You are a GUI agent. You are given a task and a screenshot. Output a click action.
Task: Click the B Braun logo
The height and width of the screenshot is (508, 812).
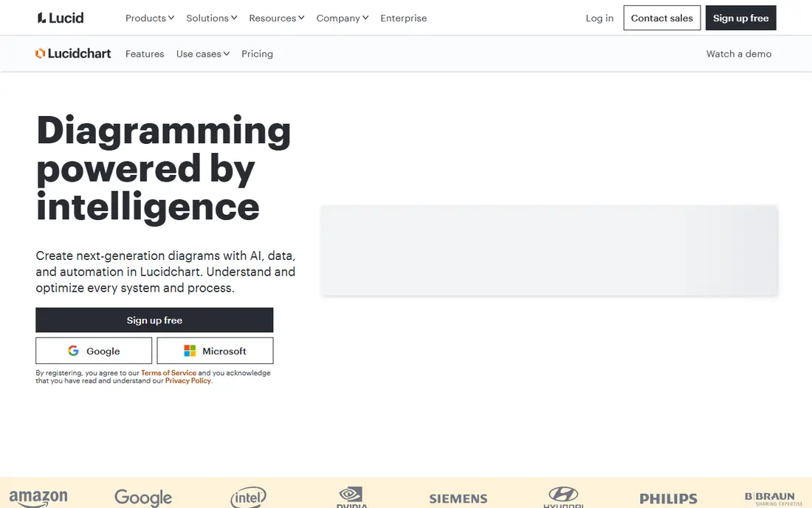point(773,498)
